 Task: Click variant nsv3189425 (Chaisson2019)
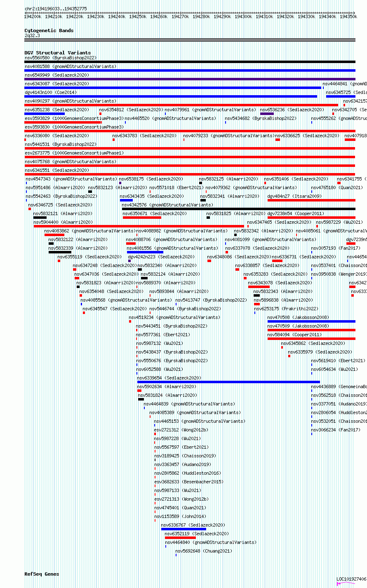tap(185, 456)
